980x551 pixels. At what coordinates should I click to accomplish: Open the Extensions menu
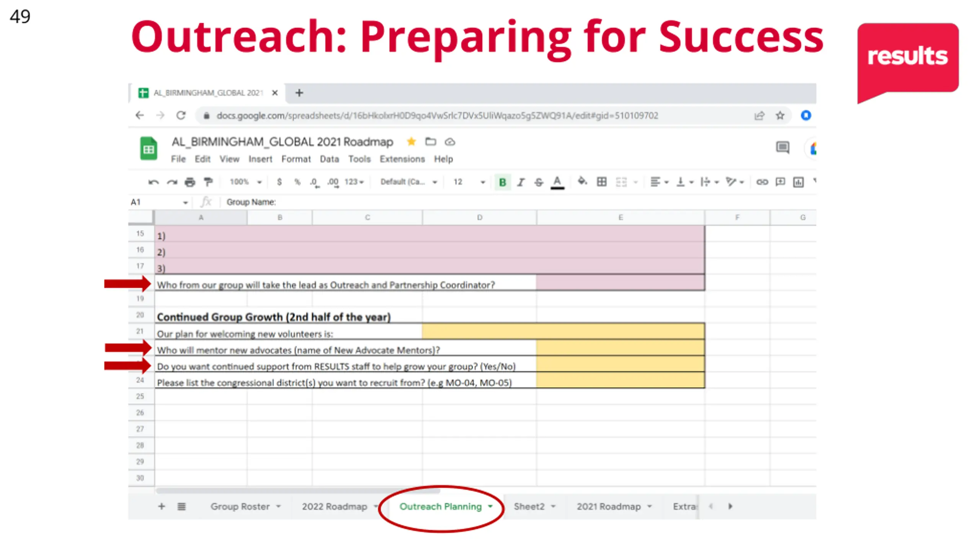tap(402, 159)
